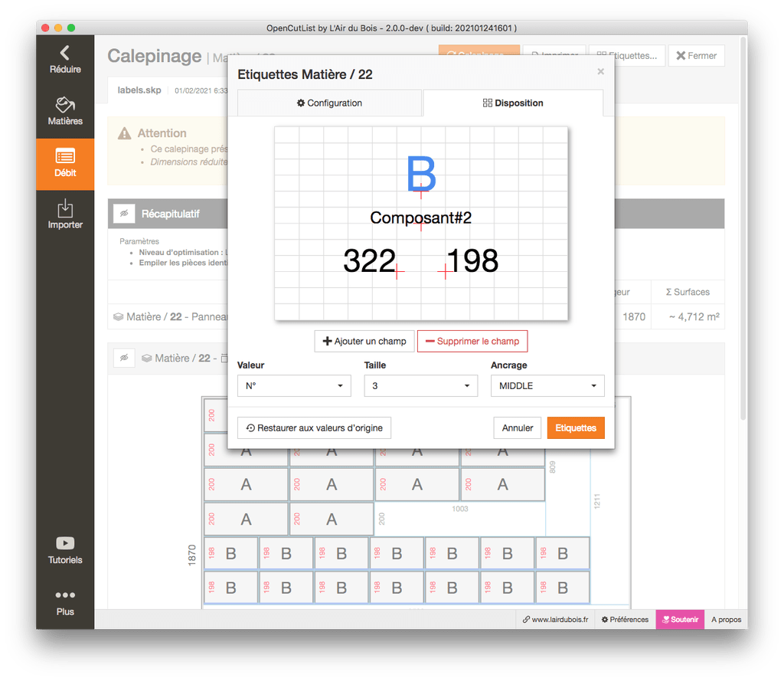Switch to the Disposition tab
This screenshot has width=784, height=681.
coord(513,103)
